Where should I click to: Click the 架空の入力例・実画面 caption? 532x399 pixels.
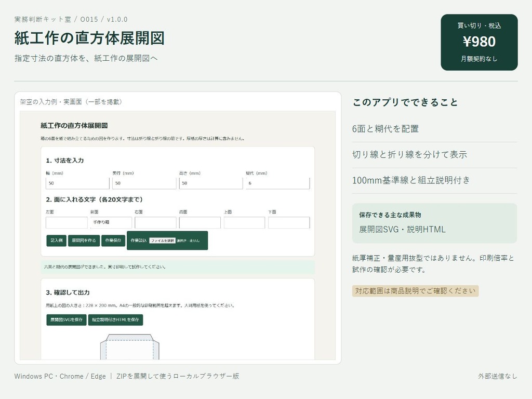pyautogui.click(x=71, y=102)
